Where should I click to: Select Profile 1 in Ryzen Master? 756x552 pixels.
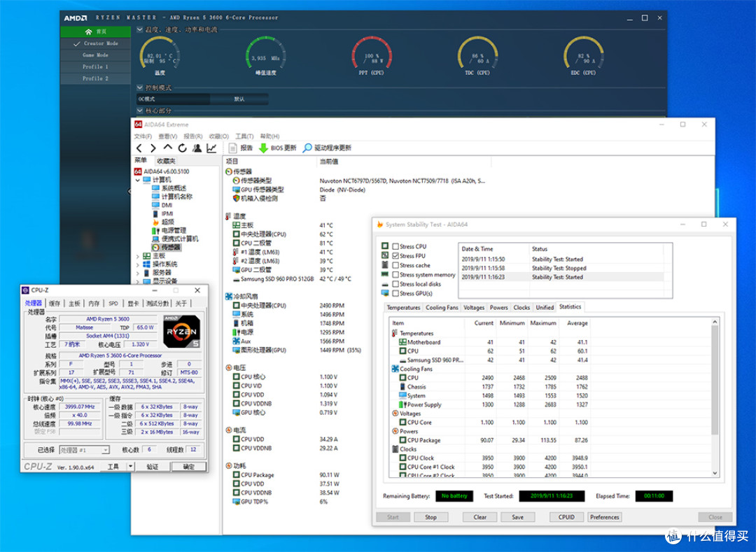95,67
